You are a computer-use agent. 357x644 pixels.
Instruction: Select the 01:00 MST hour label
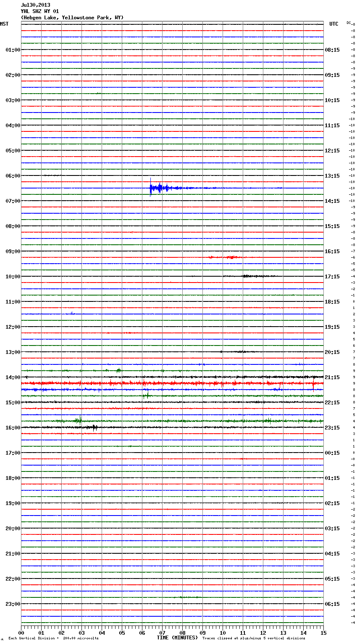pyautogui.click(x=13, y=50)
